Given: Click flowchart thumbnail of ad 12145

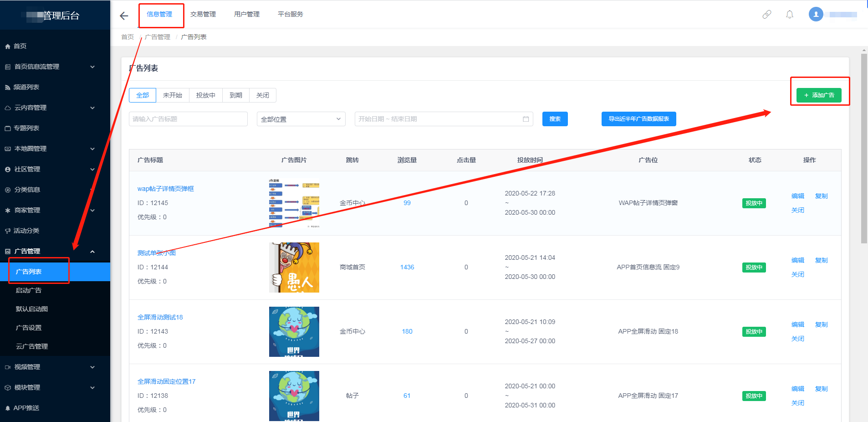Looking at the screenshot, I should [x=294, y=203].
